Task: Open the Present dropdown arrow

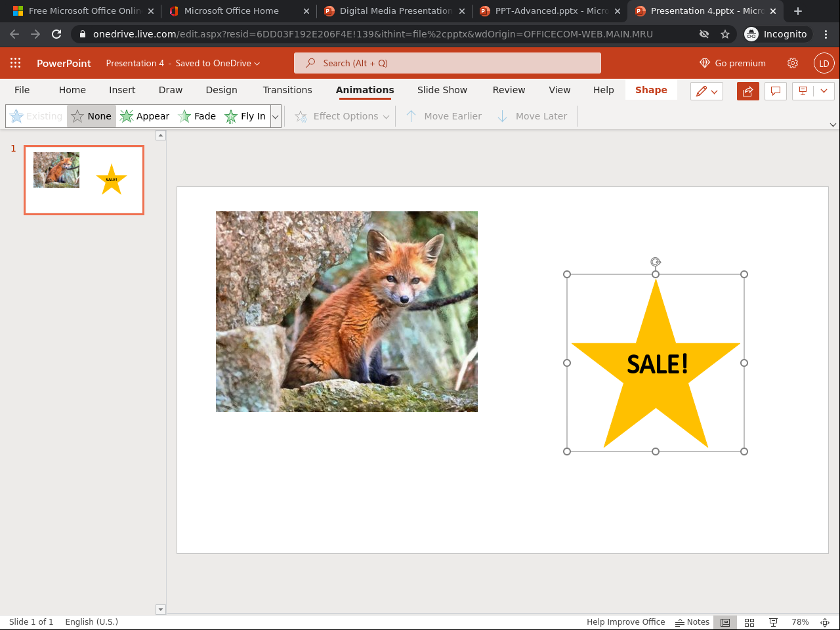Action: 824,91
